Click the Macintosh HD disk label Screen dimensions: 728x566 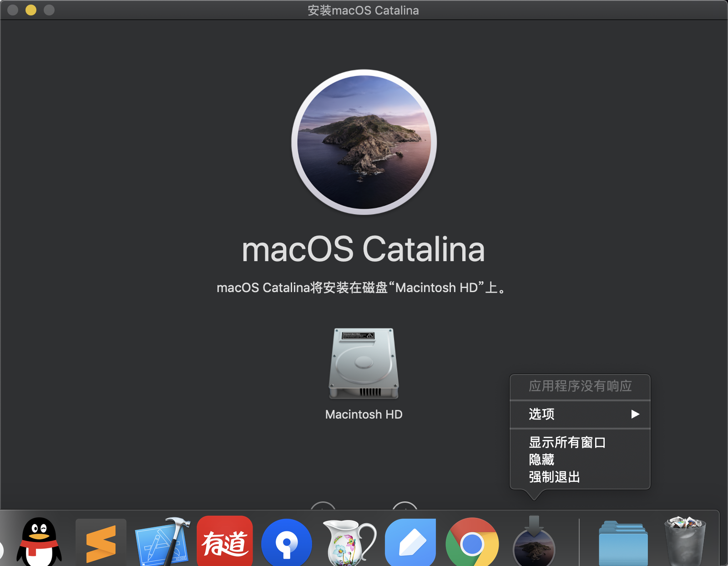pyautogui.click(x=364, y=414)
